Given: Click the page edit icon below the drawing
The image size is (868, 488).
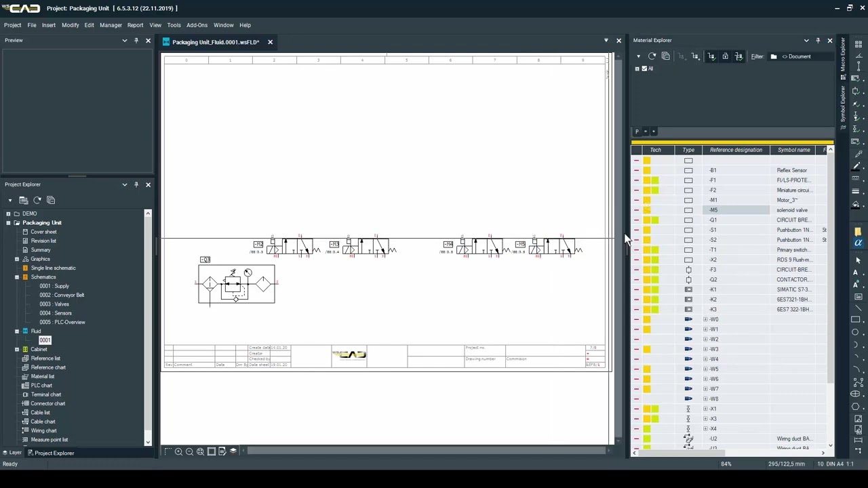Looking at the screenshot, I should tap(222, 451).
